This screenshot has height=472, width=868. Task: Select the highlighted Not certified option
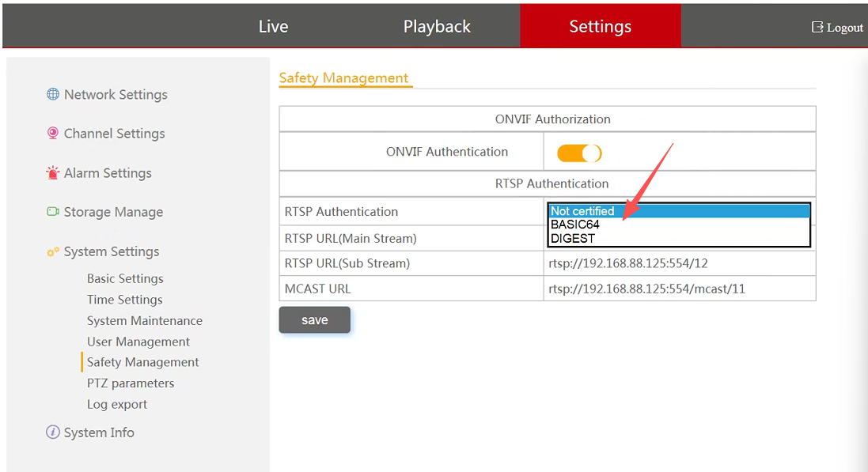click(x=582, y=211)
